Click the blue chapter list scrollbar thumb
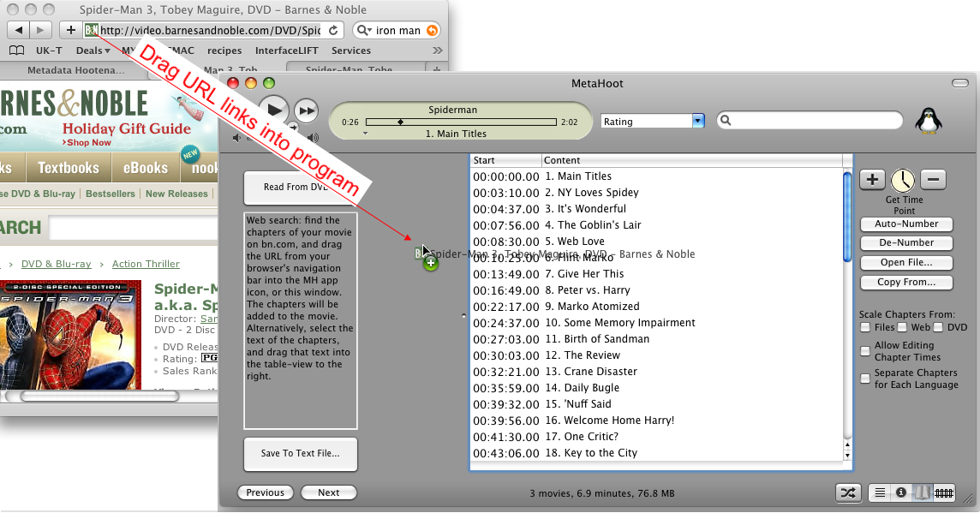980x513 pixels. click(x=847, y=216)
